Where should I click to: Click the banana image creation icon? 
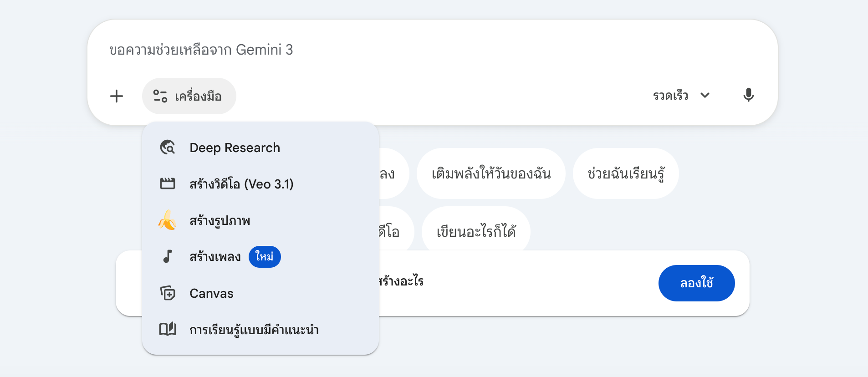click(168, 220)
